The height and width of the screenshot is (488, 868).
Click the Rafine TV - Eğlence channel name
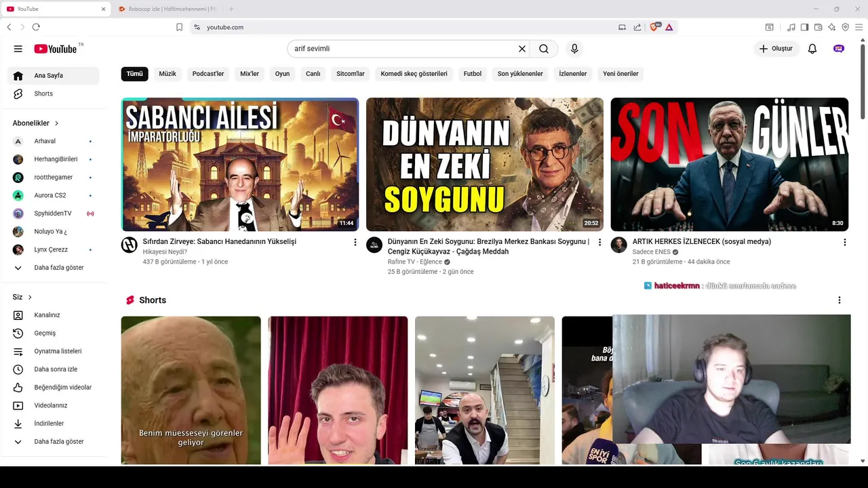coord(414,262)
